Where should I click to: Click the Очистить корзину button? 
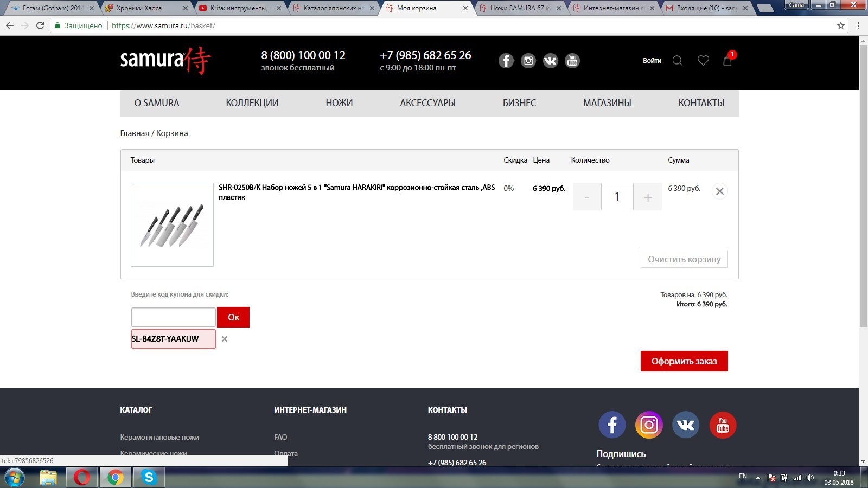click(684, 259)
